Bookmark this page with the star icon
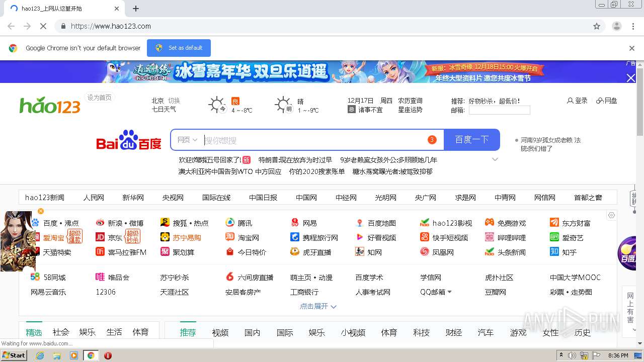 click(x=597, y=26)
